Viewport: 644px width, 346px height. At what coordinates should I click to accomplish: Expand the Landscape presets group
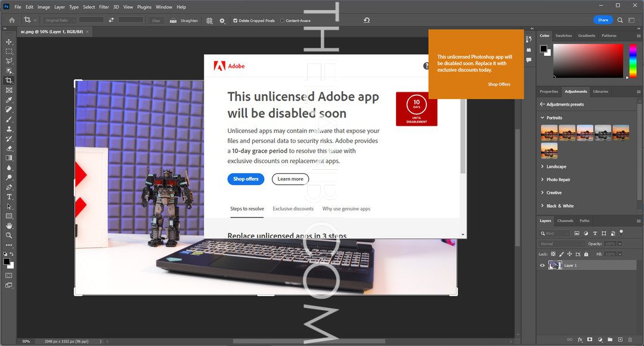(542, 167)
